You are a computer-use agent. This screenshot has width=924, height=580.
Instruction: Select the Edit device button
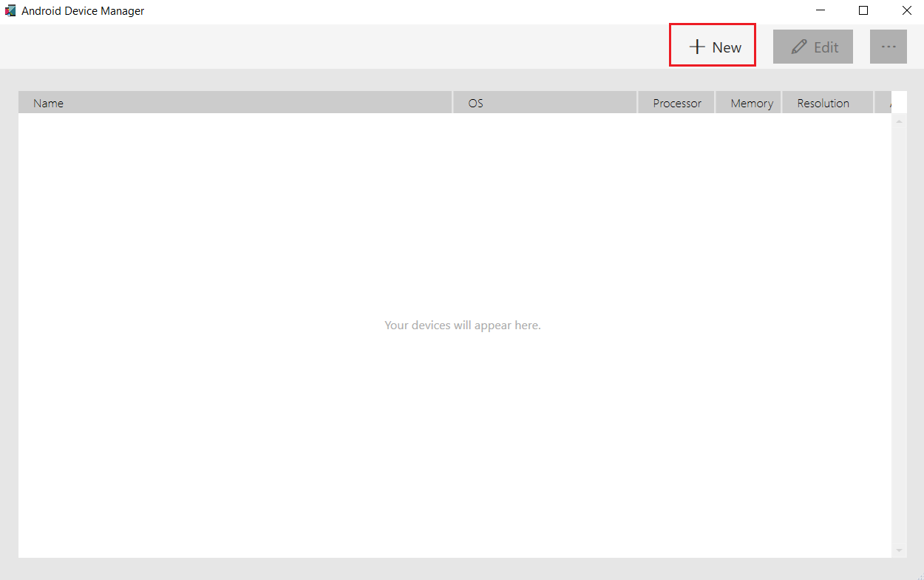pyautogui.click(x=812, y=46)
